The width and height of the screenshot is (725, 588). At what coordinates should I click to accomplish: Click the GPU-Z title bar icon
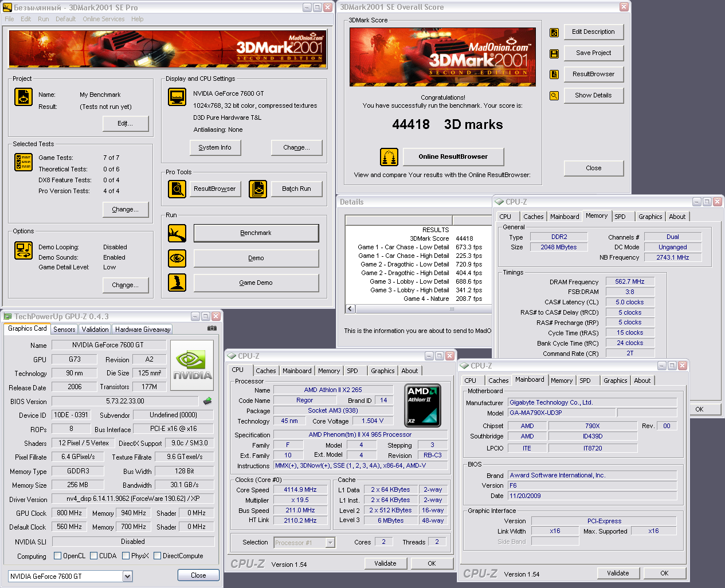click(8, 316)
